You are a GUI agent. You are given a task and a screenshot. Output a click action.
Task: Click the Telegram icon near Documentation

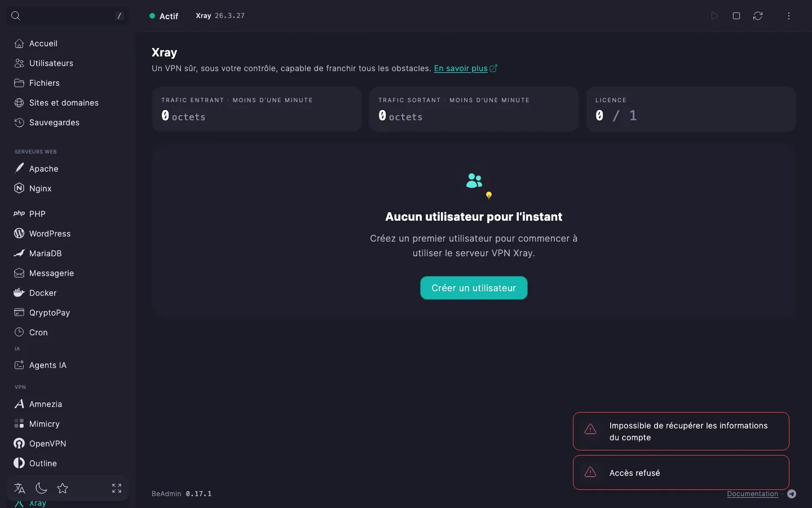(792, 494)
